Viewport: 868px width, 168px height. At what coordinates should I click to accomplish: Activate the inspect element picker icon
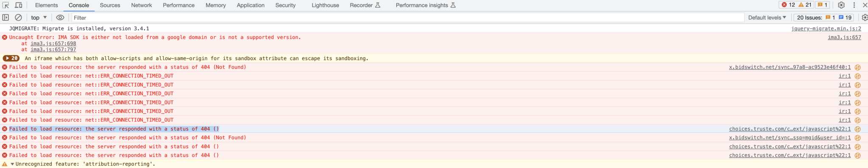pyautogui.click(x=6, y=5)
